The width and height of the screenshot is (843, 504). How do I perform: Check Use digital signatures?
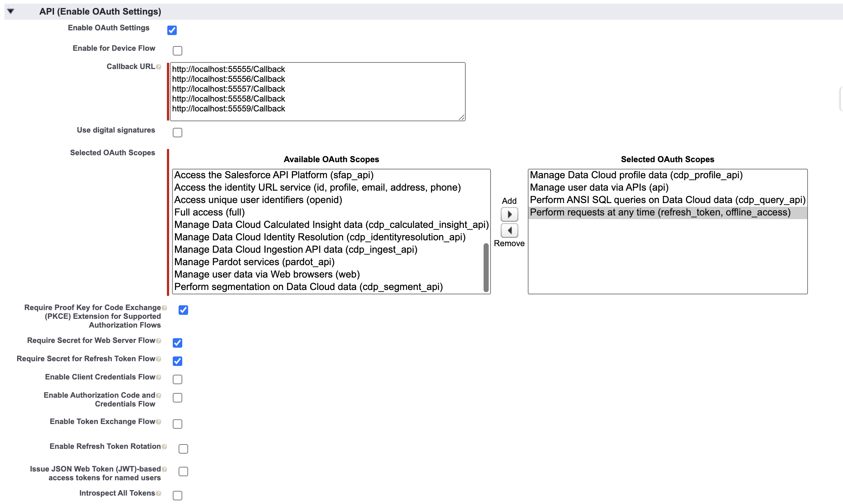click(178, 133)
